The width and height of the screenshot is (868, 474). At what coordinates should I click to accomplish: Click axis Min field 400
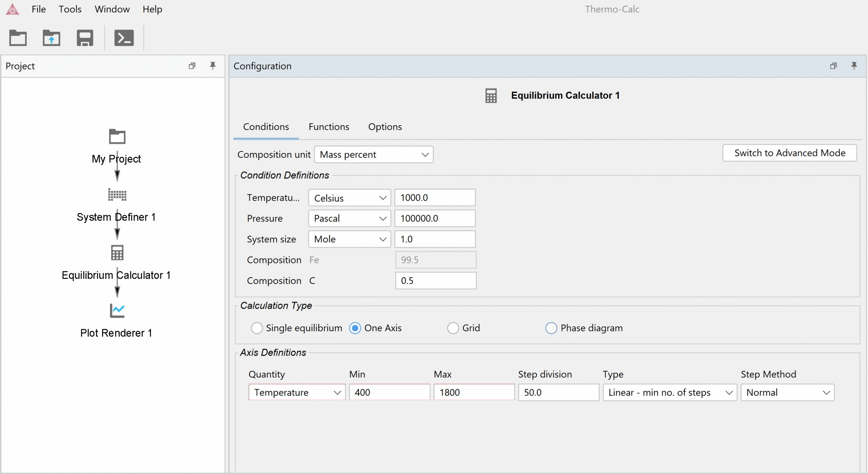pyautogui.click(x=390, y=393)
